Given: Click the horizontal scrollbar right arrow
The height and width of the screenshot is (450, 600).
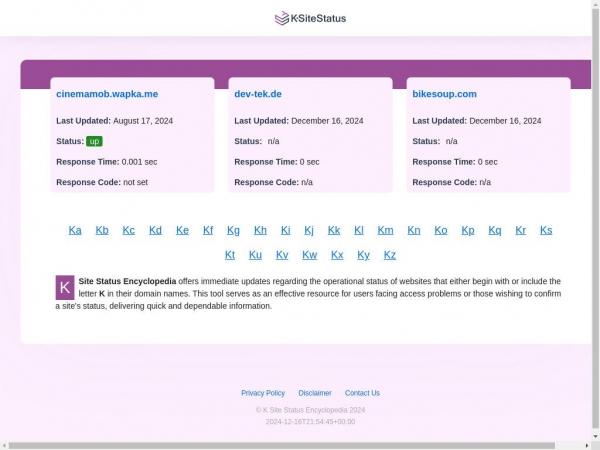Looking at the screenshot, I should click(588, 446).
